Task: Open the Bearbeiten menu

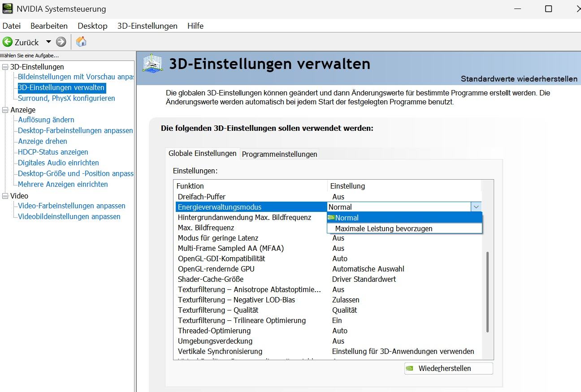Action: (49, 26)
